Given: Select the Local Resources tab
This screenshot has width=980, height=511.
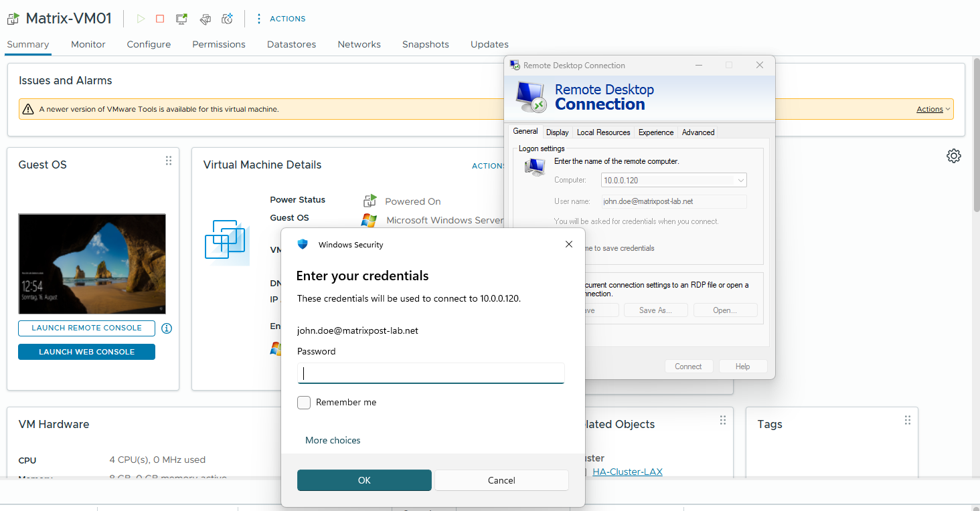Looking at the screenshot, I should point(603,132).
